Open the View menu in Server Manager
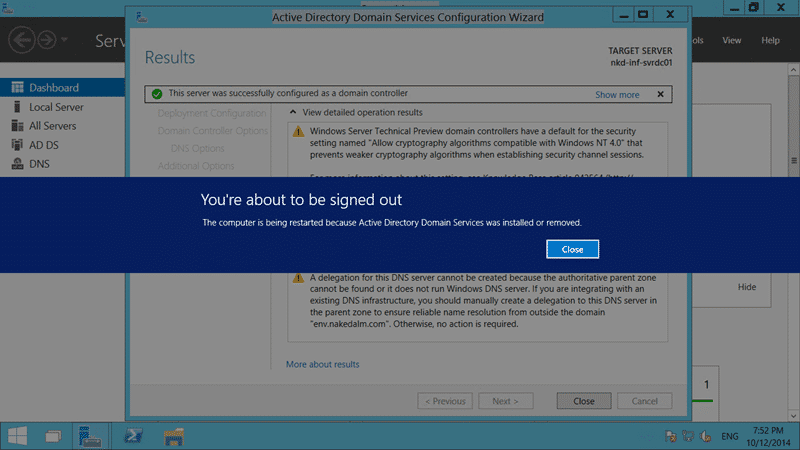 pos(731,40)
